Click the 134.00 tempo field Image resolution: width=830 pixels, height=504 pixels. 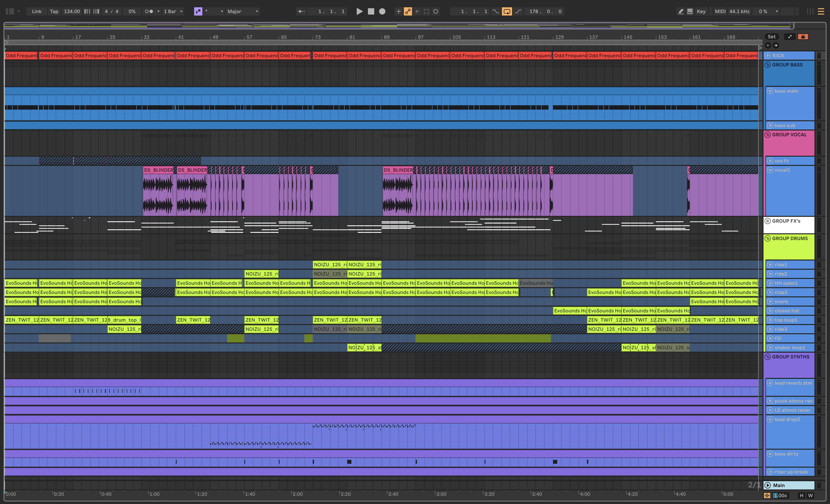(72, 11)
